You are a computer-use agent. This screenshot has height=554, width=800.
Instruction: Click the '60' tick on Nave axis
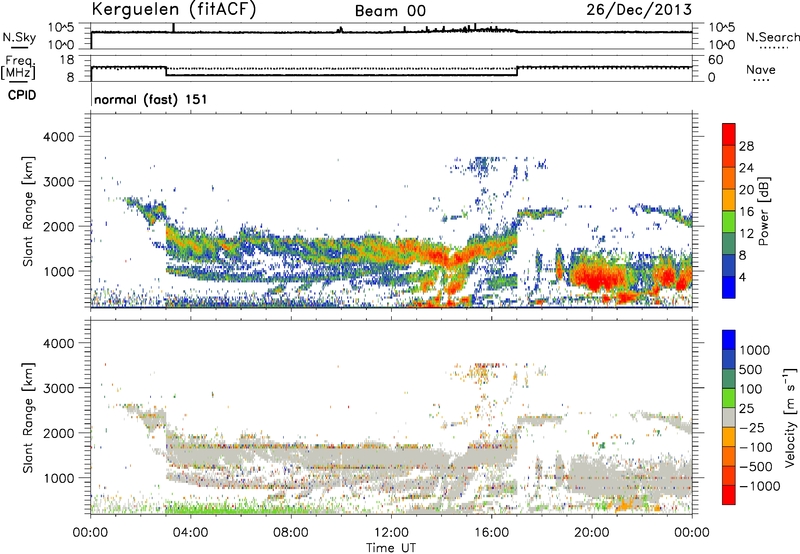(715, 60)
